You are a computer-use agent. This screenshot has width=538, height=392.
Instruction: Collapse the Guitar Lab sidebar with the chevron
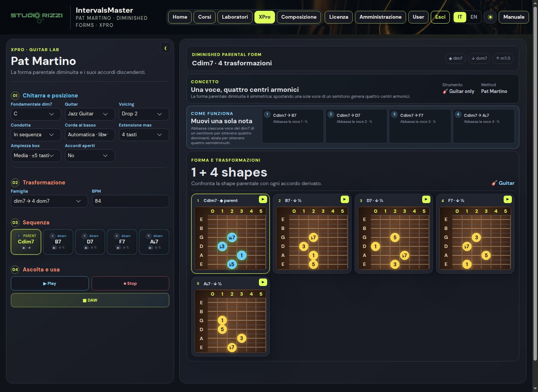pos(166,48)
